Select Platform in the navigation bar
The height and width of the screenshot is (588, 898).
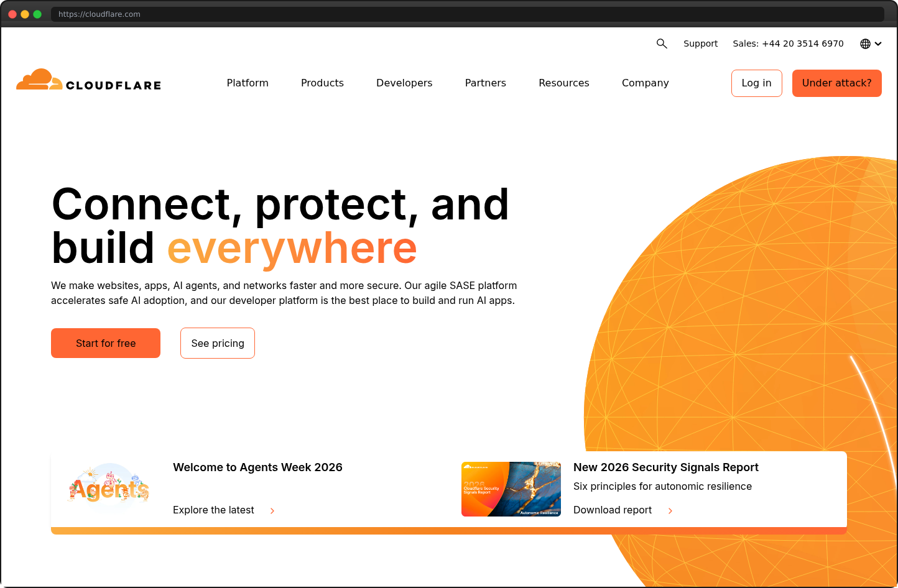pos(247,83)
